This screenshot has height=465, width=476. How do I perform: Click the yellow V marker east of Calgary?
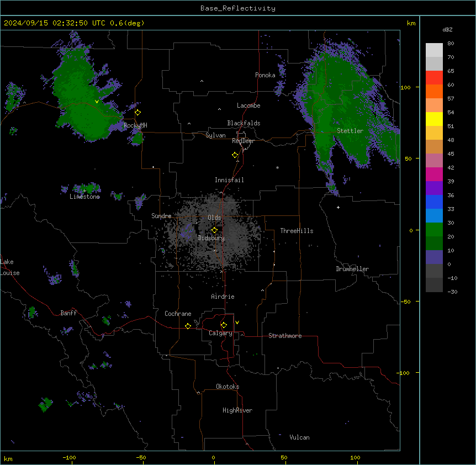pos(237,323)
